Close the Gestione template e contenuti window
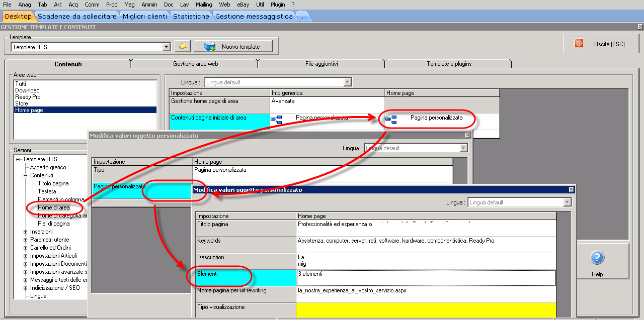 (639, 27)
